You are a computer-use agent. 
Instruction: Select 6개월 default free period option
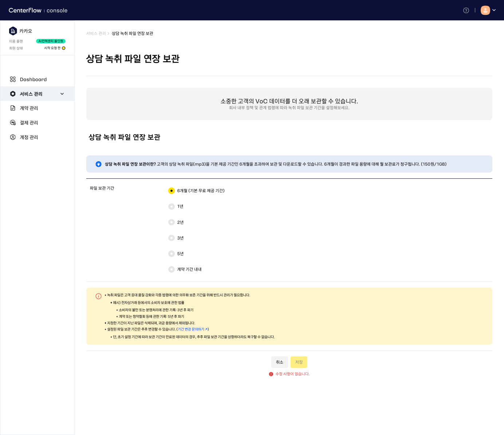pyautogui.click(x=172, y=191)
